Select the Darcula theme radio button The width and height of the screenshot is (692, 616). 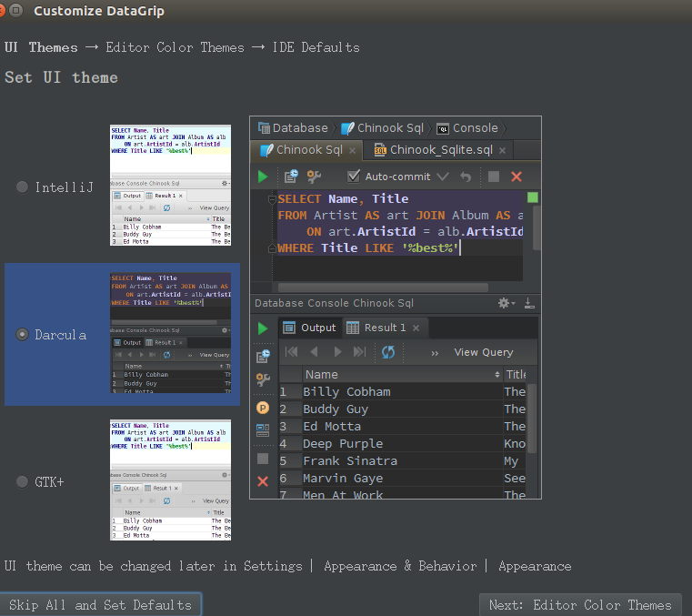coord(22,335)
